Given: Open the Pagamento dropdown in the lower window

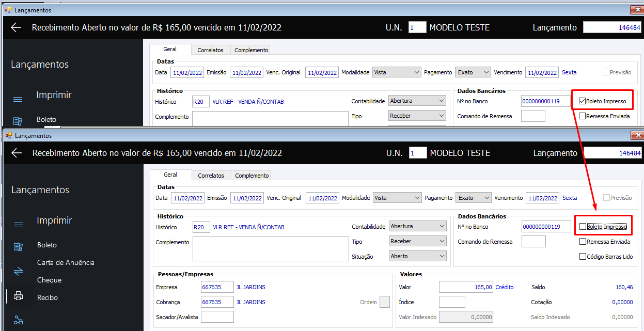Looking at the screenshot, I should tap(474, 198).
